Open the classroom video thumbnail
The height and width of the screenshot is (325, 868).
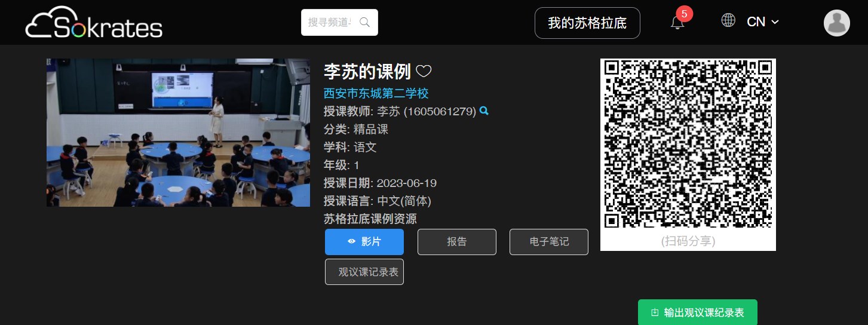(178, 133)
